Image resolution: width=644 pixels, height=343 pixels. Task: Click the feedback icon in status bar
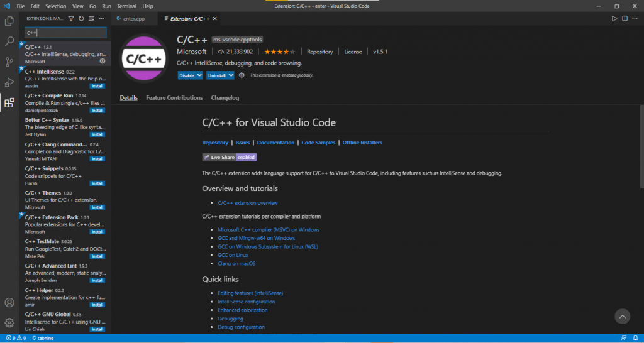[624, 338]
